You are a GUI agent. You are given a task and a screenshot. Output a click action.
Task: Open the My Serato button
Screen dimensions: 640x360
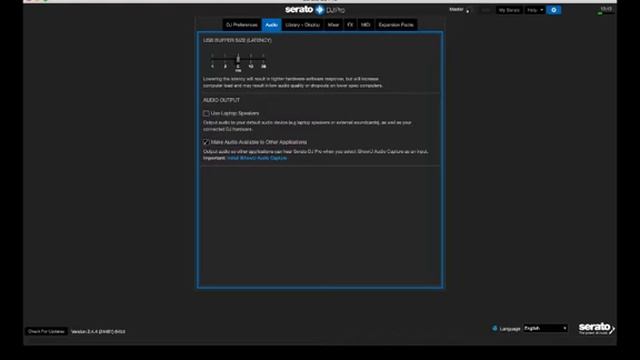509,10
